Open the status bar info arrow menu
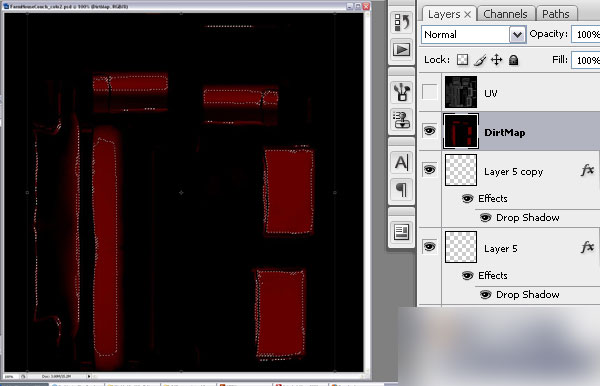 89,376
